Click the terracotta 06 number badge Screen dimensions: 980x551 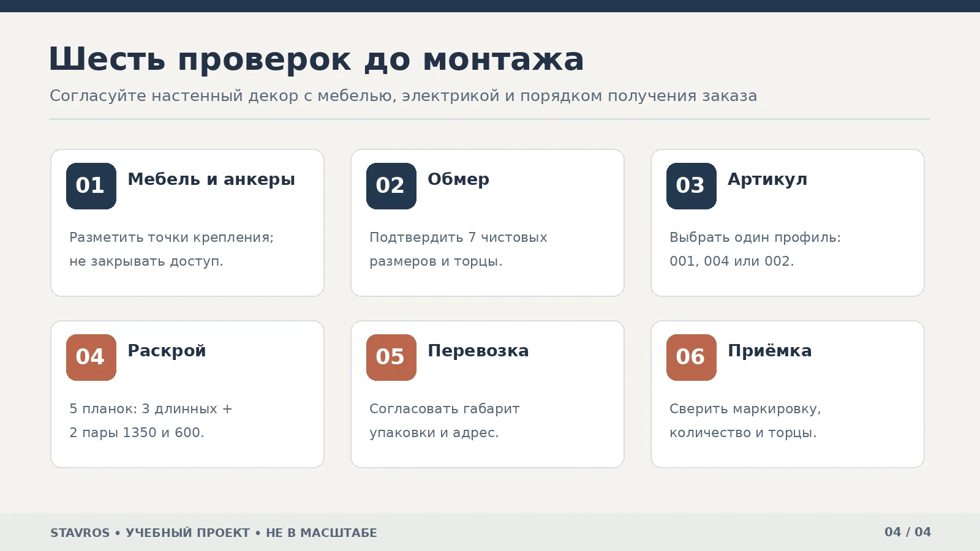[692, 358]
